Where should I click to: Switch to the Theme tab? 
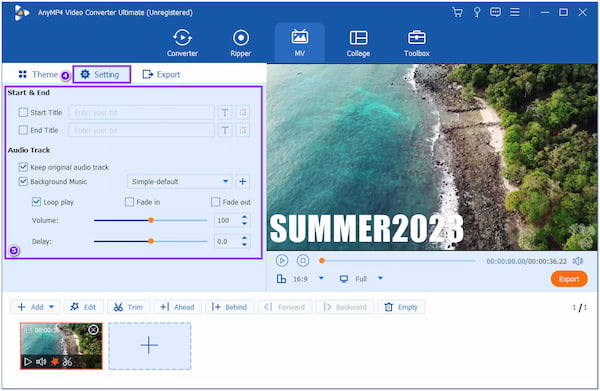[x=38, y=75]
